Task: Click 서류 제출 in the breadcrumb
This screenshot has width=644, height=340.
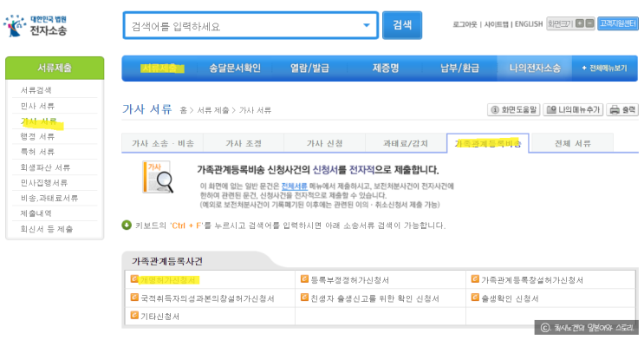Action: click(212, 110)
